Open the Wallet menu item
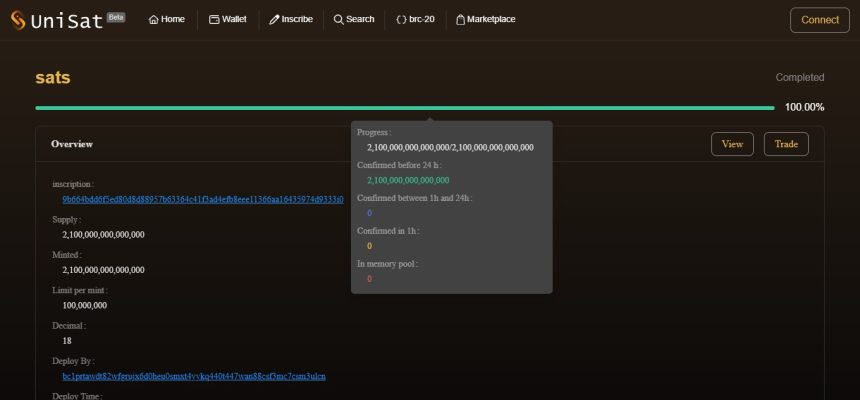Screen dimensions: 860x400 228,19
